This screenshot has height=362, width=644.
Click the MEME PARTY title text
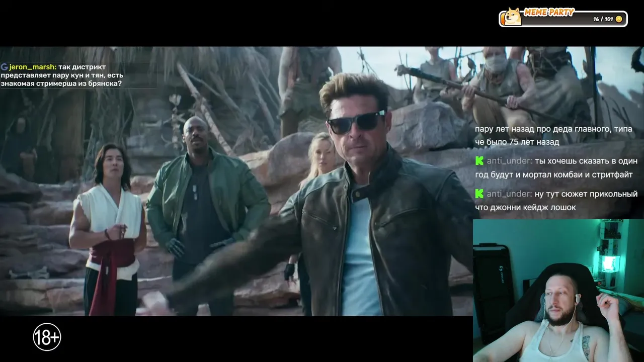549,13
